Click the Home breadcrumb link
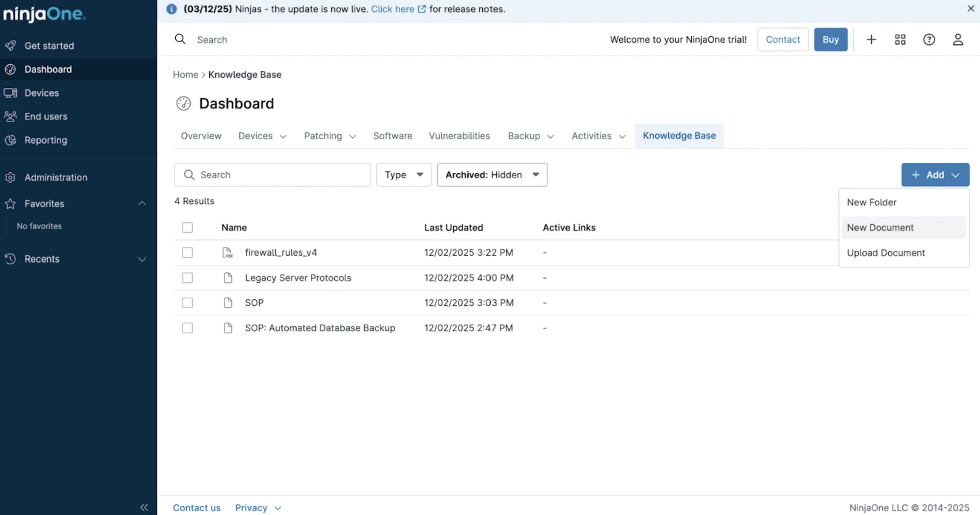The image size is (980, 515). pos(186,75)
